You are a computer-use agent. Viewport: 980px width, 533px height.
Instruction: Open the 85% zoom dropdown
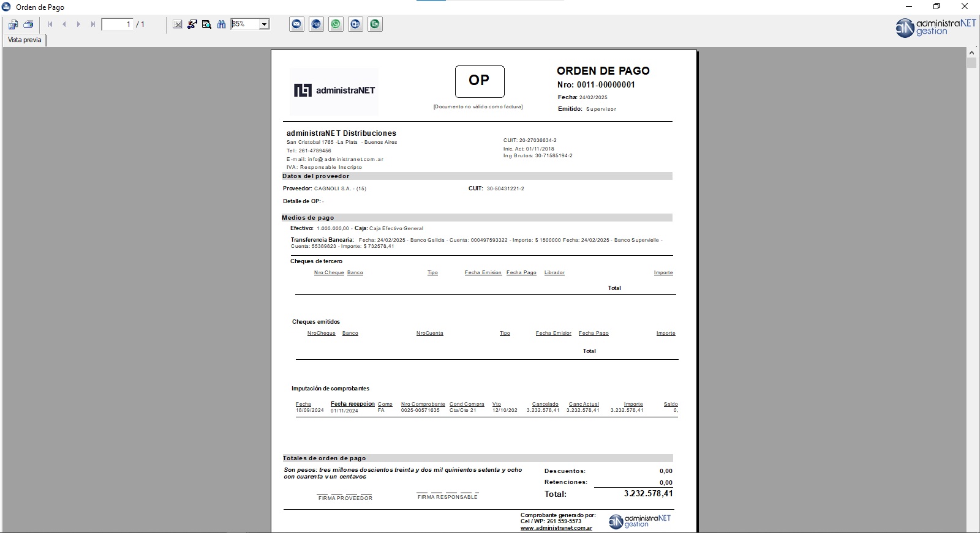click(264, 24)
